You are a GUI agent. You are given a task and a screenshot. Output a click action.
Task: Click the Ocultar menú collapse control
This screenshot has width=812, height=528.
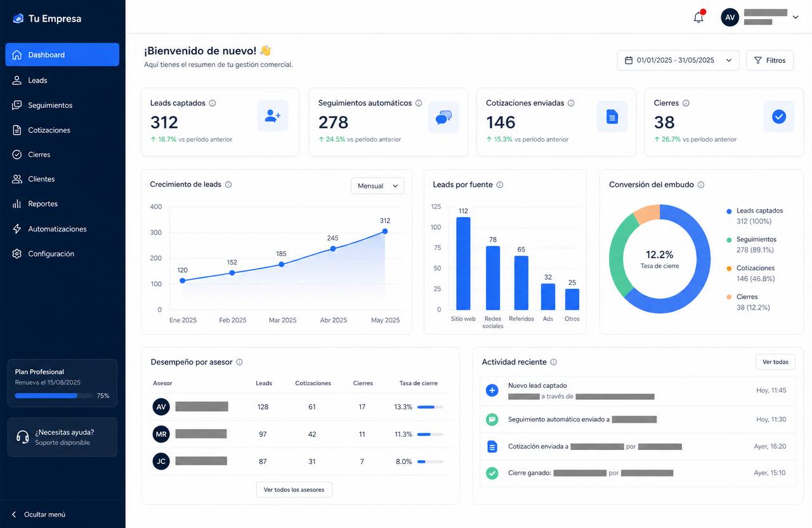pyautogui.click(x=39, y=514)
